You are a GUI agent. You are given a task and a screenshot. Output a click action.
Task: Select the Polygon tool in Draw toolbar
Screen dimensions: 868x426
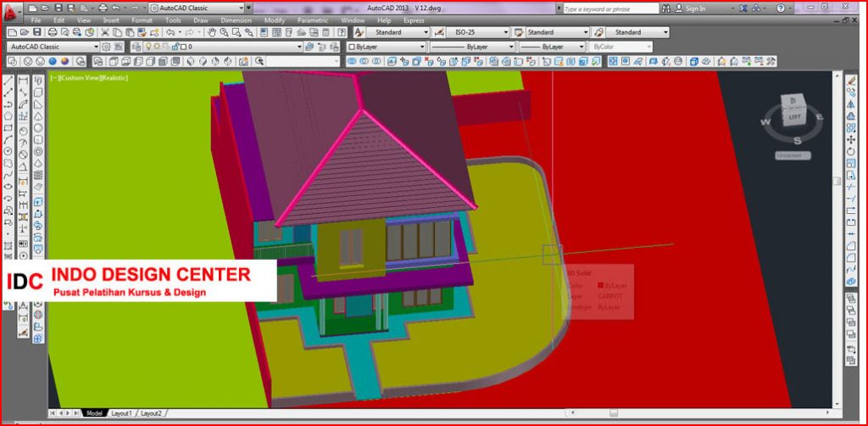tap(8, 115)
